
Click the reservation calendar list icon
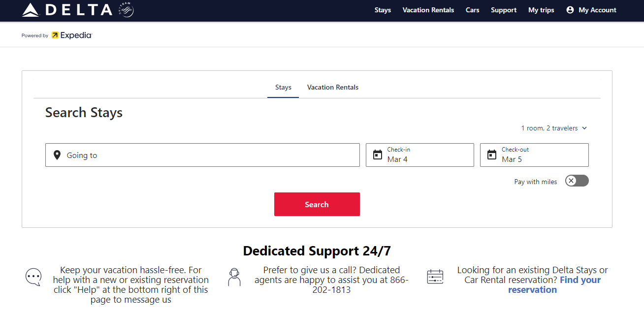click(435, 277)
